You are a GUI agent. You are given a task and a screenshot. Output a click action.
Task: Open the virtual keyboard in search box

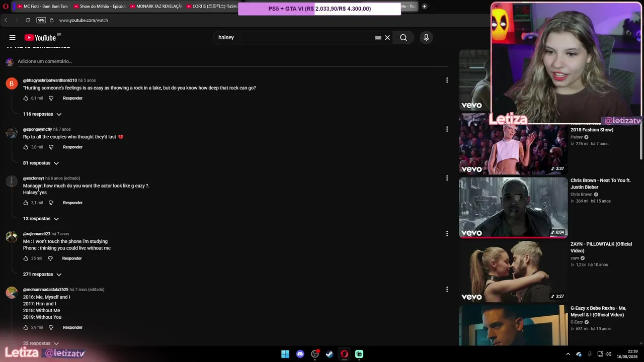pos(378,38)
